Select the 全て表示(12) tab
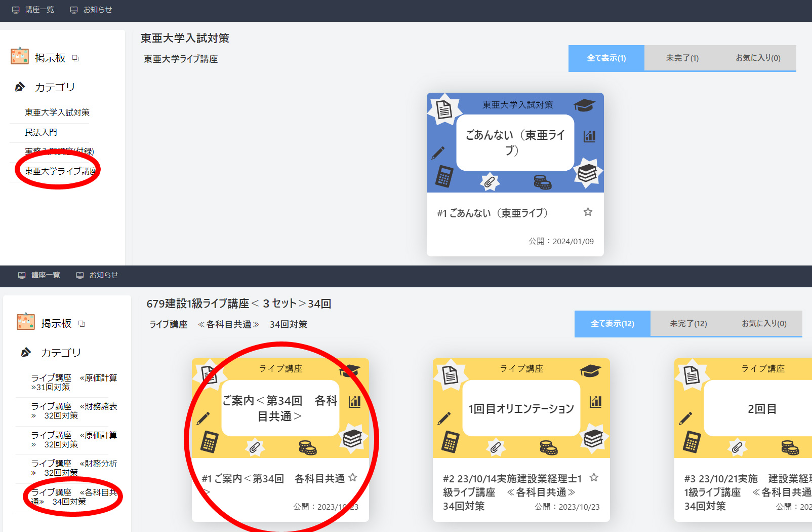This screenshot has width=812, height=532. 612,324
